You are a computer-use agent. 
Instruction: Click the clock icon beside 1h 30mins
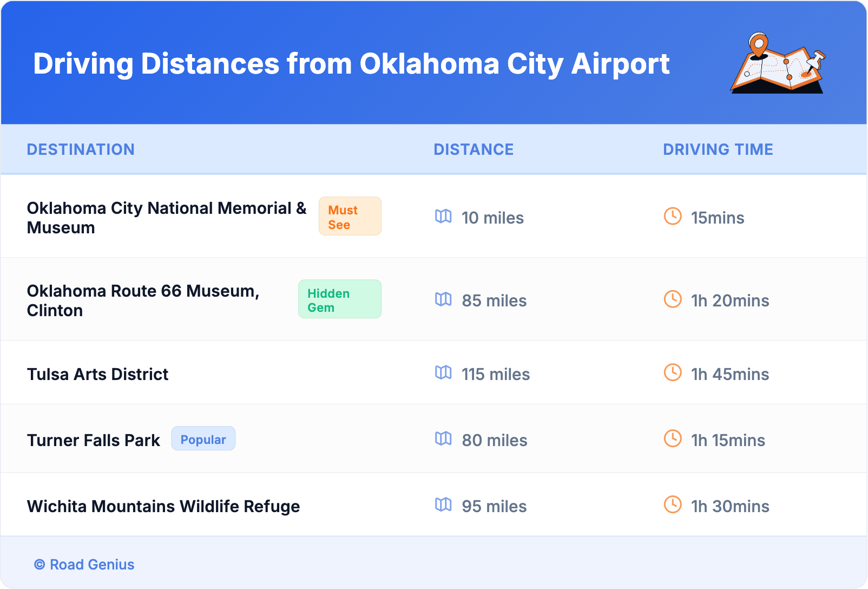673,505
